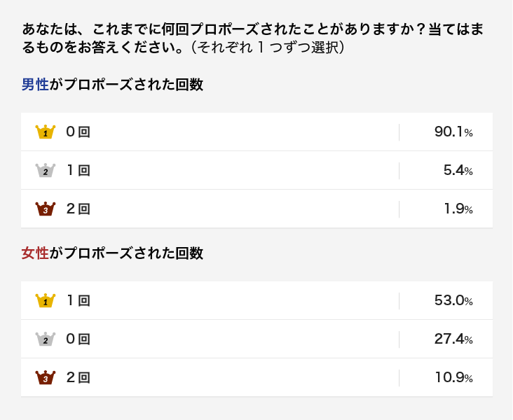The width and height of the screenshot is (513, 420).
Task: Select the 2回 row in men's table
Action: point(256,209)
